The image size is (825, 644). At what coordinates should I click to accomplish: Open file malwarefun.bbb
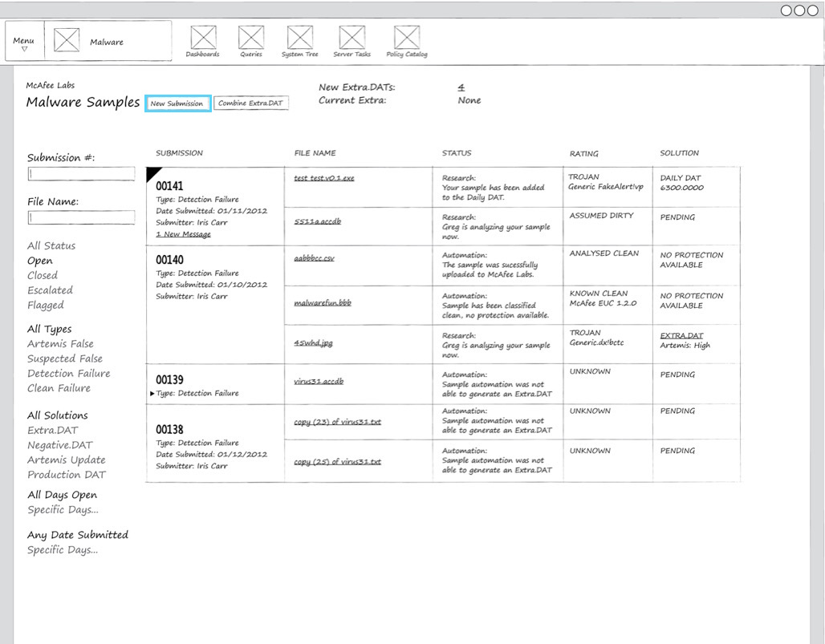click(x=323, y=303)
